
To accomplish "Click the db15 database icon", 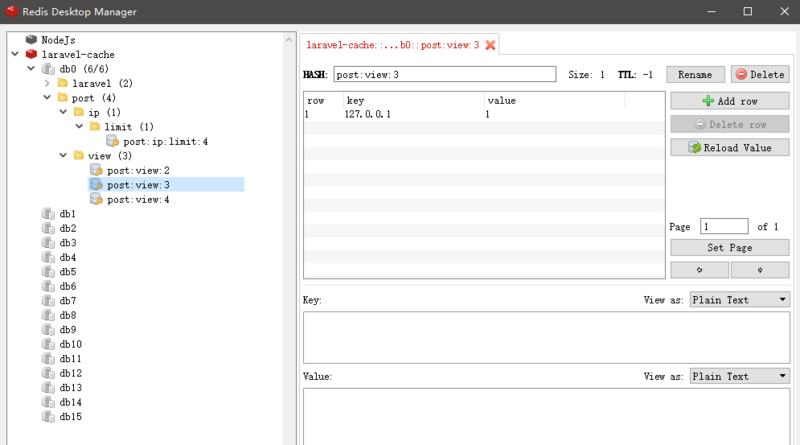I will 48,417.
